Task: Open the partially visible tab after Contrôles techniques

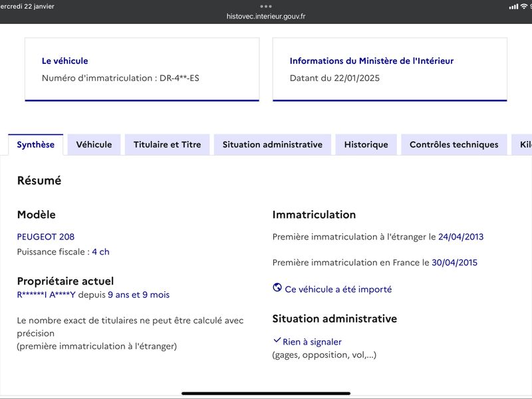Action: (x=522, y=144)
